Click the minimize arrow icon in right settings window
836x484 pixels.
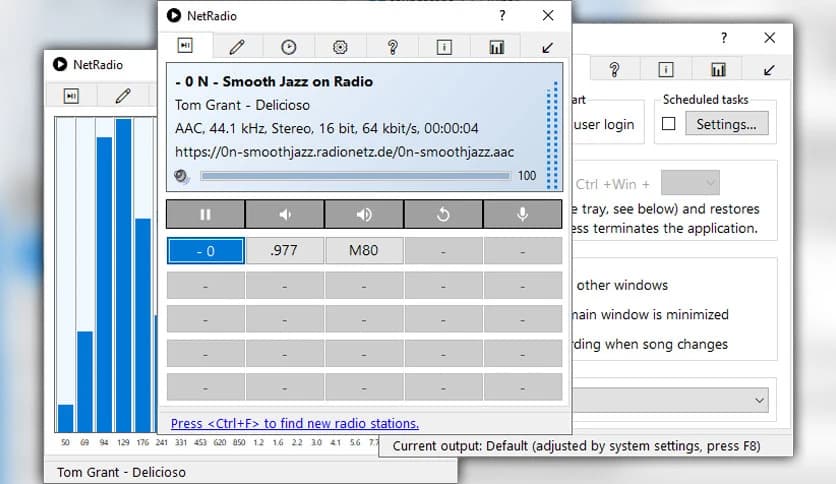pos(769,70)
